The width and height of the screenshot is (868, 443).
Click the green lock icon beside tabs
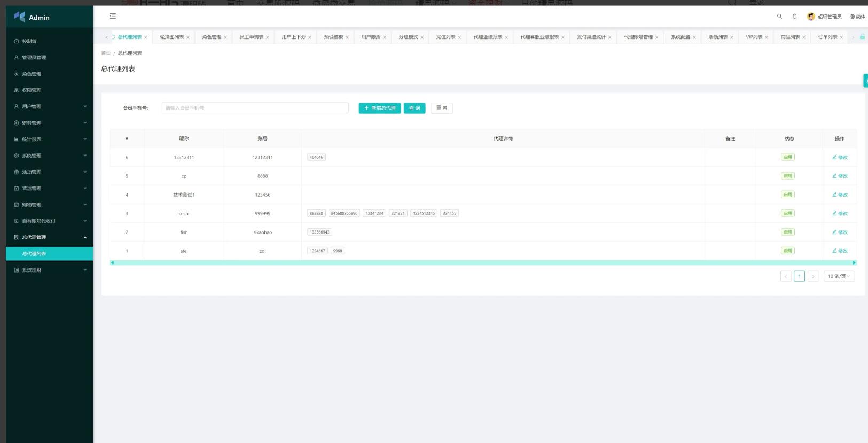[862, 37]
